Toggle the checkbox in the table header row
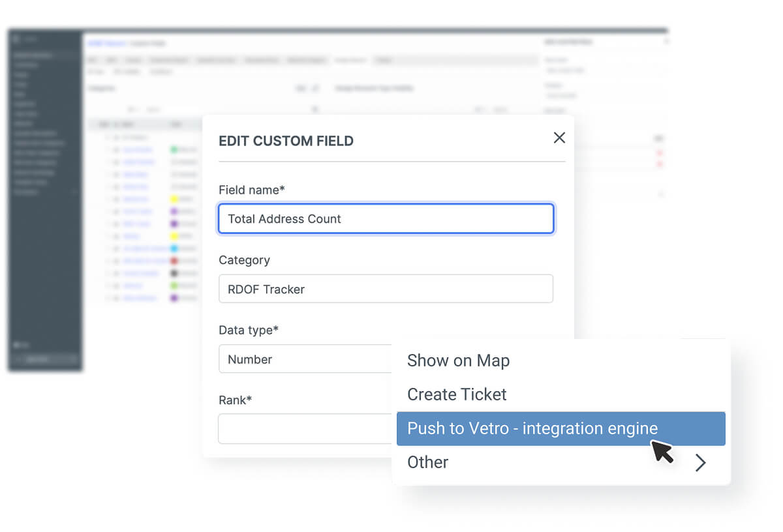 [108, 124]
